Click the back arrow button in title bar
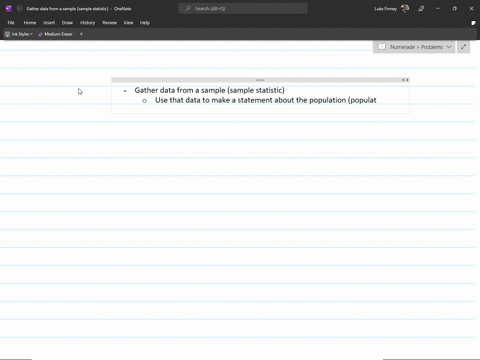 [19, 9]
